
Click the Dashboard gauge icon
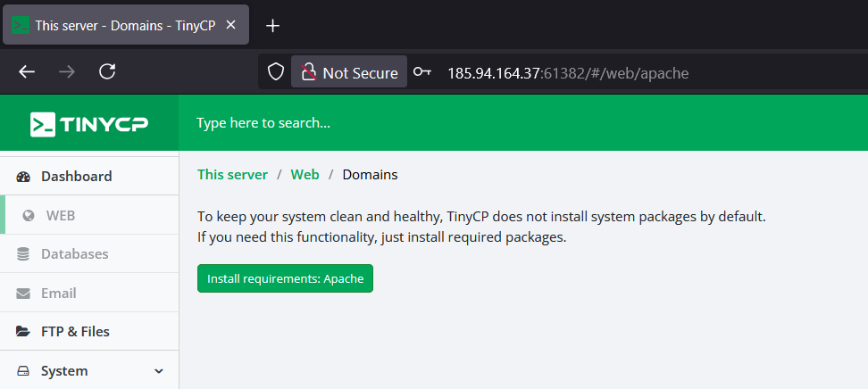[23, 177]
